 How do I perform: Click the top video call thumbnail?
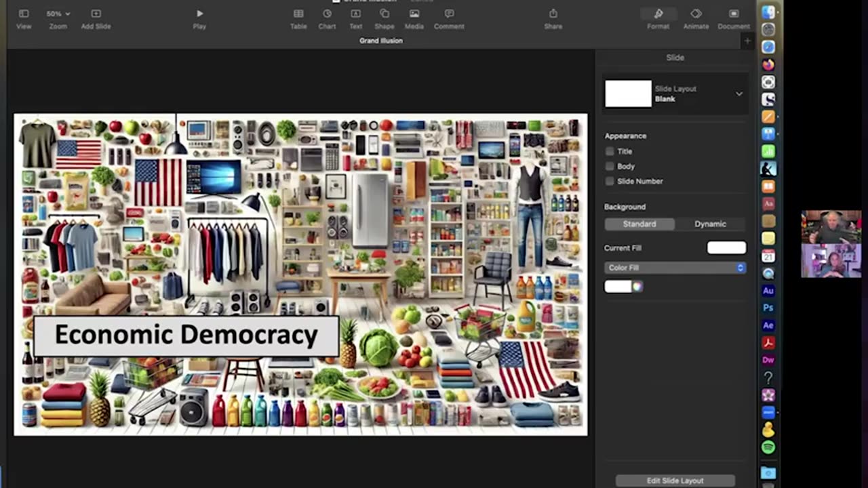(x=831, y=227)
